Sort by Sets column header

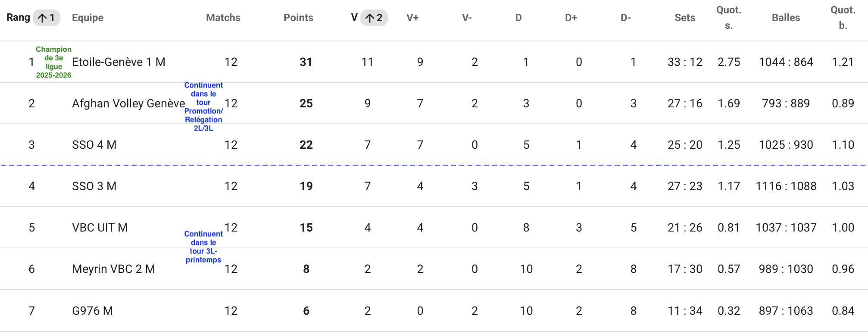(x=685, y=18)
